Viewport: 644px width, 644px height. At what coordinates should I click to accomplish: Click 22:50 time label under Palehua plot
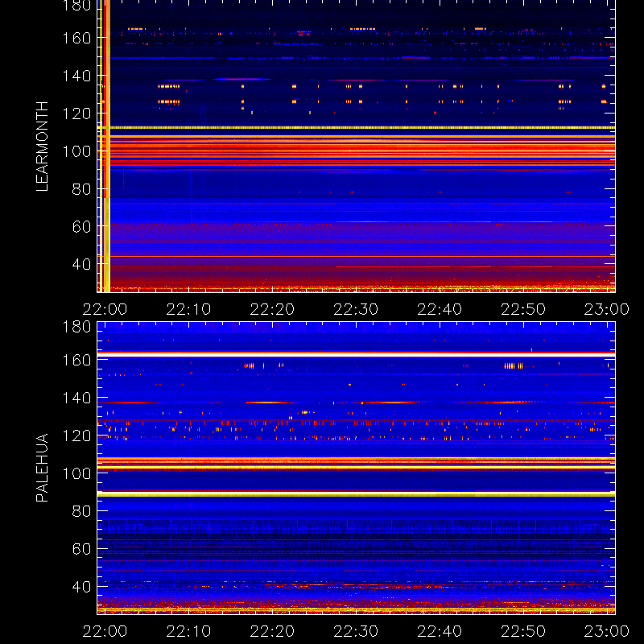tap(523, 631)
